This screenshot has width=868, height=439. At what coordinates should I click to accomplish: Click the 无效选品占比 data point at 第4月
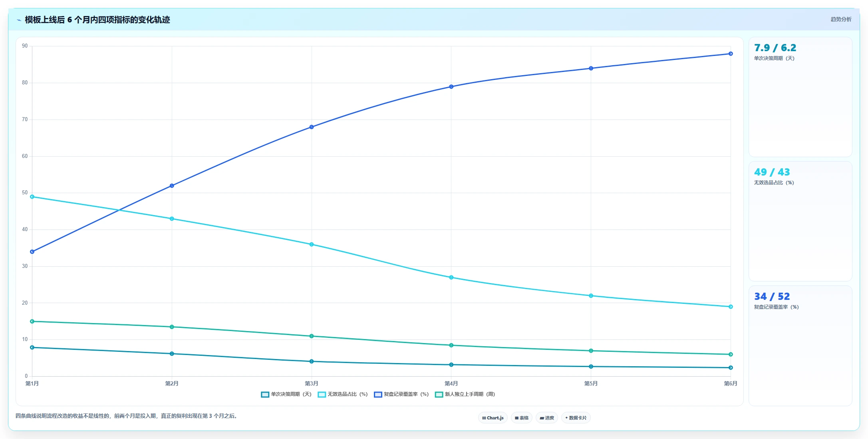coord(451,277)
